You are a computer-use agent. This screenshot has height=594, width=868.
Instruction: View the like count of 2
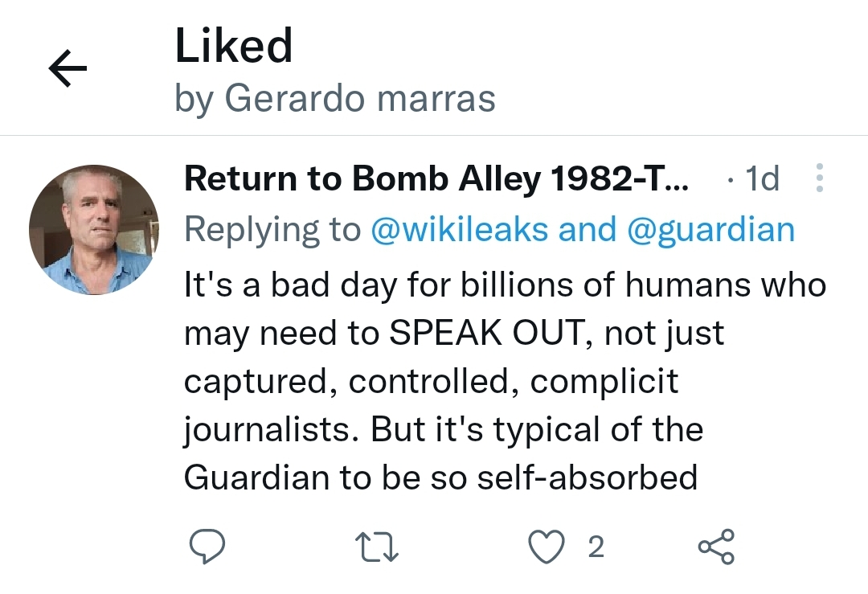596,547
